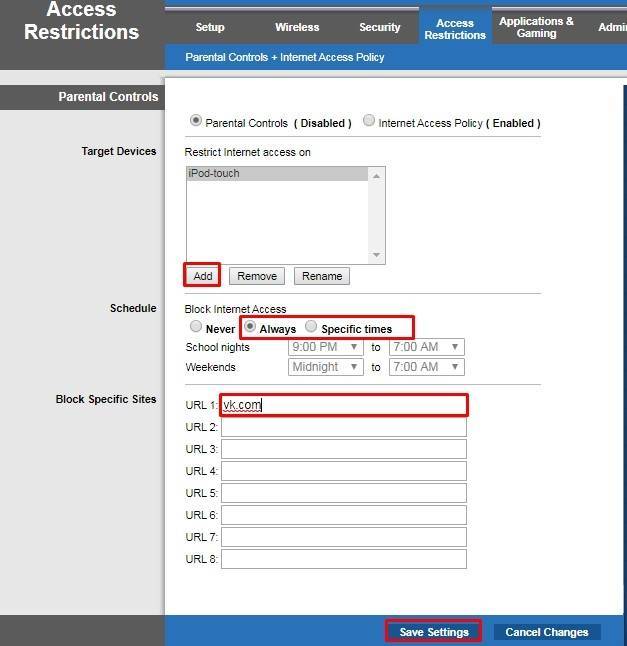The image size is (627, 646).
Task: Open the Security tab
Action: tap(379, 27)
